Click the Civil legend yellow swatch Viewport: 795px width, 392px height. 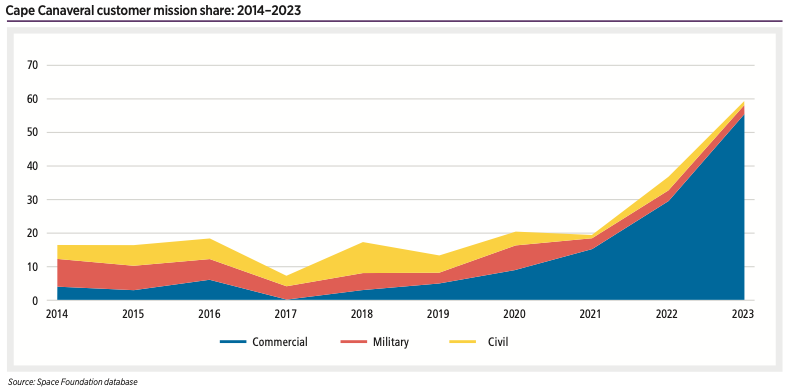click(463, 342)
